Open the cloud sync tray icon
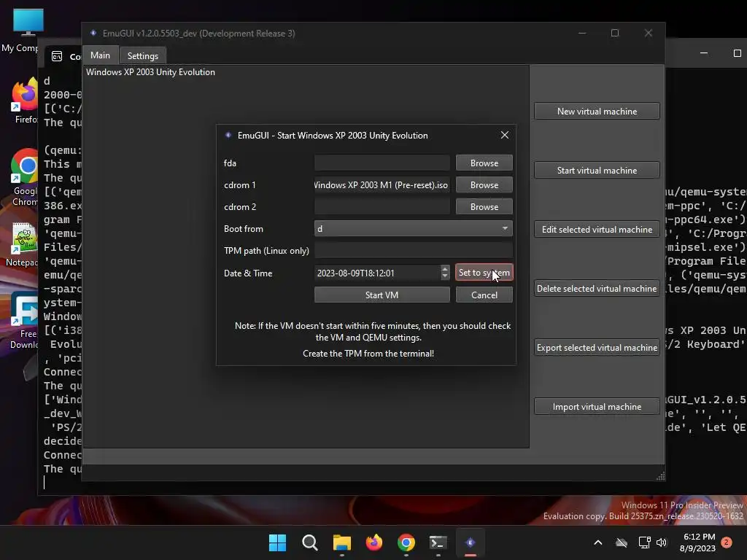The width and height of the screenshot is (747, 560). point(622,542)
